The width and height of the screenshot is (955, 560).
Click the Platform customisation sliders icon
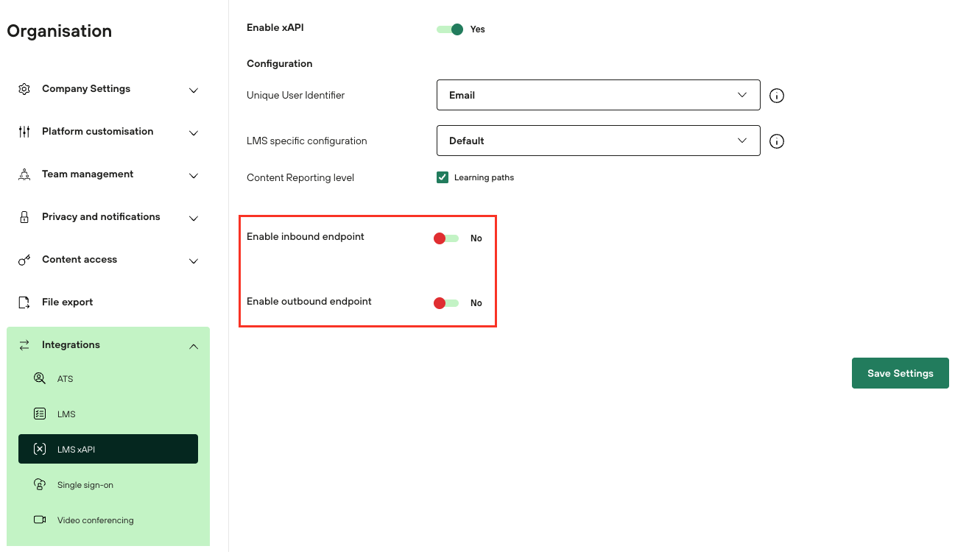click(x=24, y=132)
